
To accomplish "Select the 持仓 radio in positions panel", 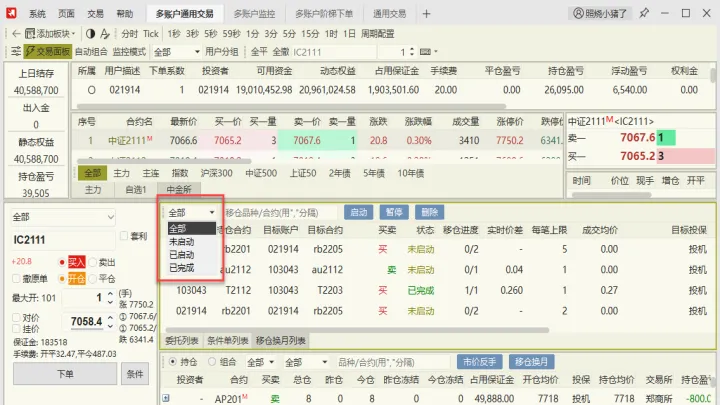I will click(172, 362).
